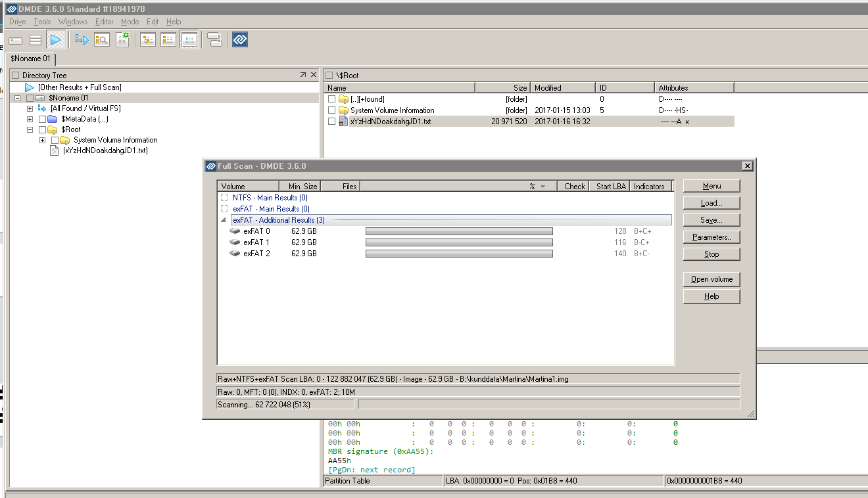Toggle the \$Root panel header checkbox
Viewport: 868px width, 498px height.
coord(330,76)
